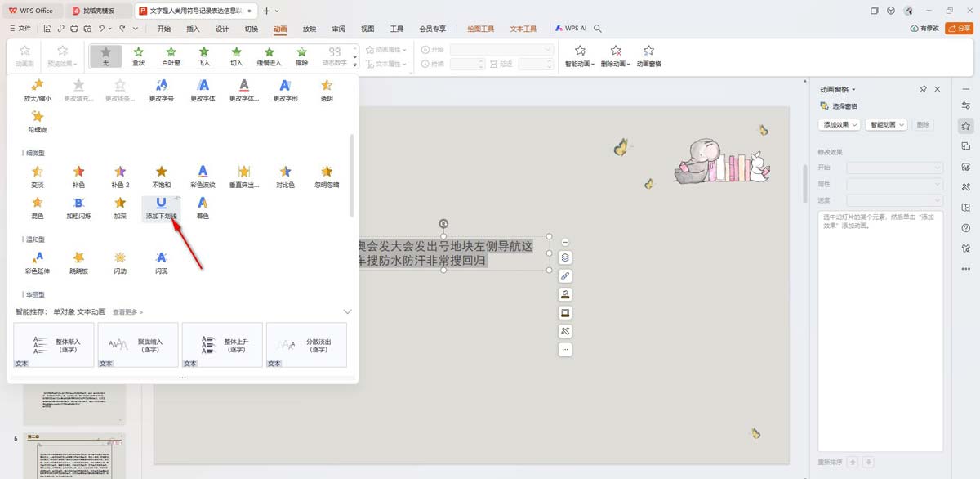Select the 添加下划线 (Add Underline) emphasis effect

click(x=161, y=207)
